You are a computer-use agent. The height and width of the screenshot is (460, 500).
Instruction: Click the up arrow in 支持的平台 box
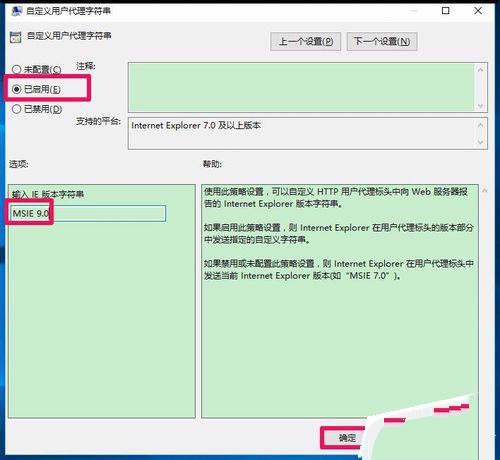click(x=480, y=125)
